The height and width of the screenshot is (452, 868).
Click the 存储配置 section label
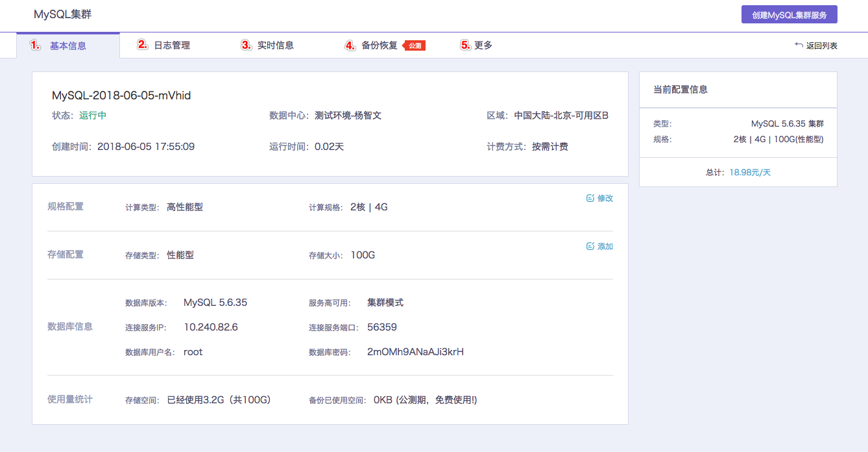66,255
